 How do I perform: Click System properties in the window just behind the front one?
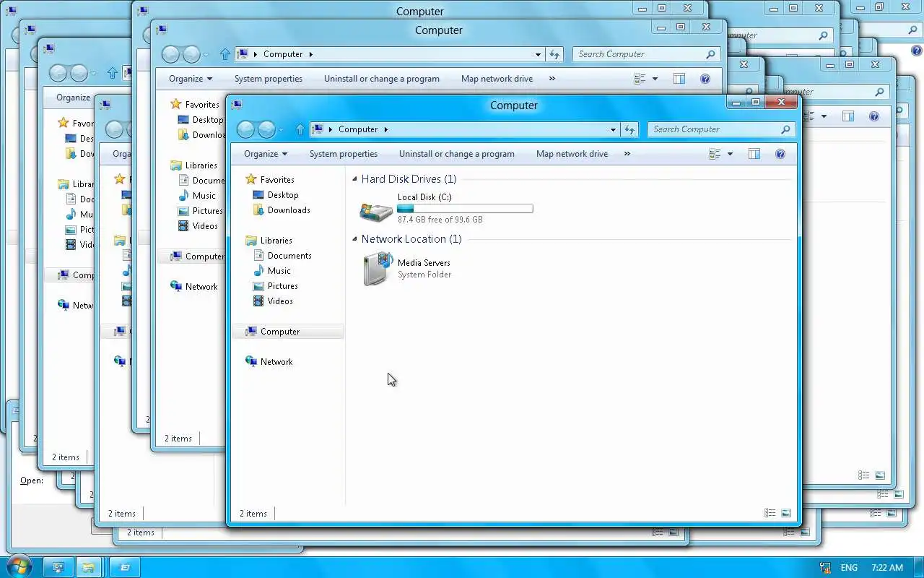click(269, 79)
